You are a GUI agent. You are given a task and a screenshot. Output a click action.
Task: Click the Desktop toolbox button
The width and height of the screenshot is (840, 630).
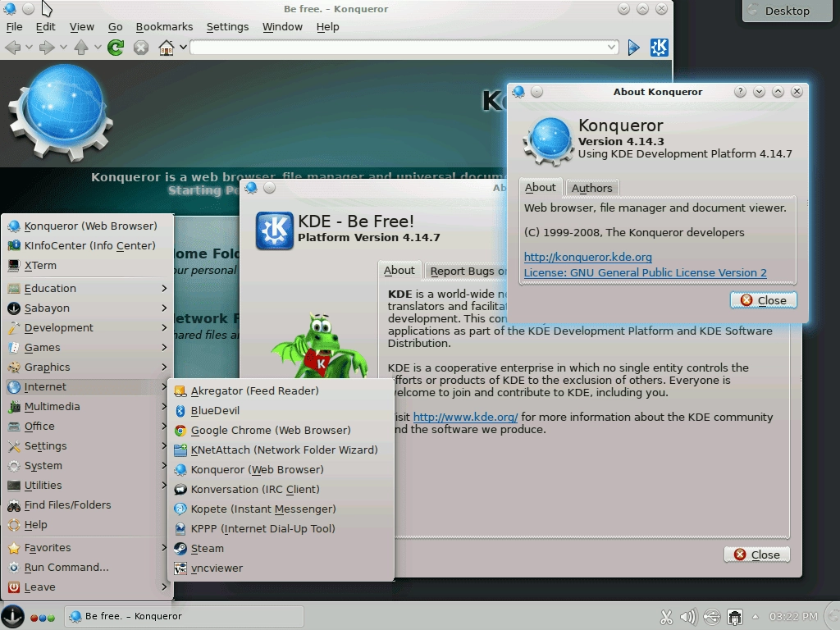[787, 11]
